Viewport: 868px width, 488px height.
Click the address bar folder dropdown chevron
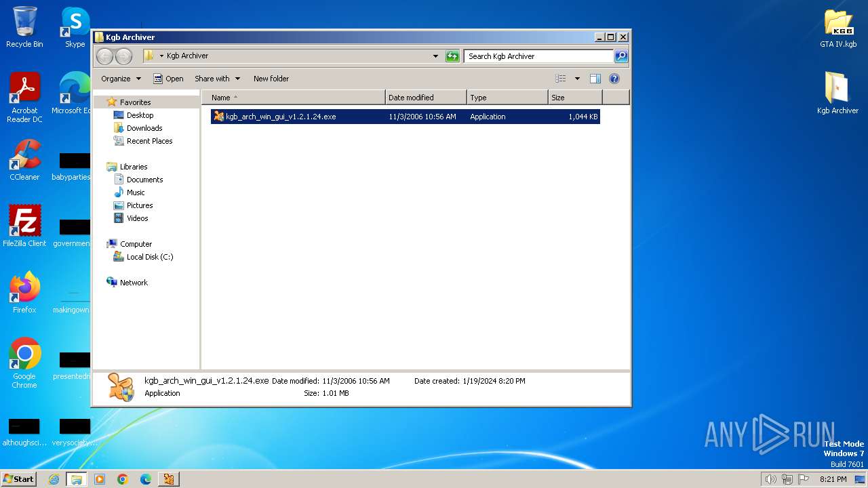click(161, 56)
